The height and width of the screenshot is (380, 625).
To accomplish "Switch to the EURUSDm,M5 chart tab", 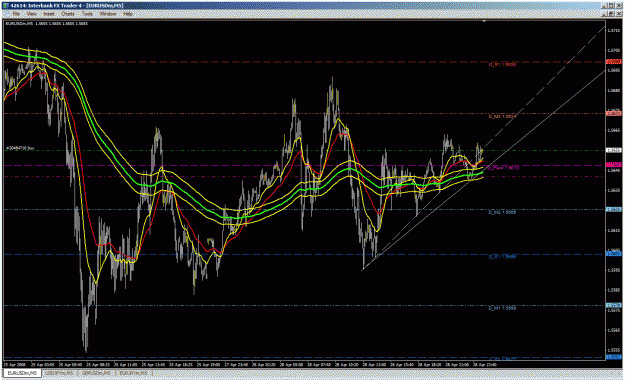I will (x=22, y=373).
